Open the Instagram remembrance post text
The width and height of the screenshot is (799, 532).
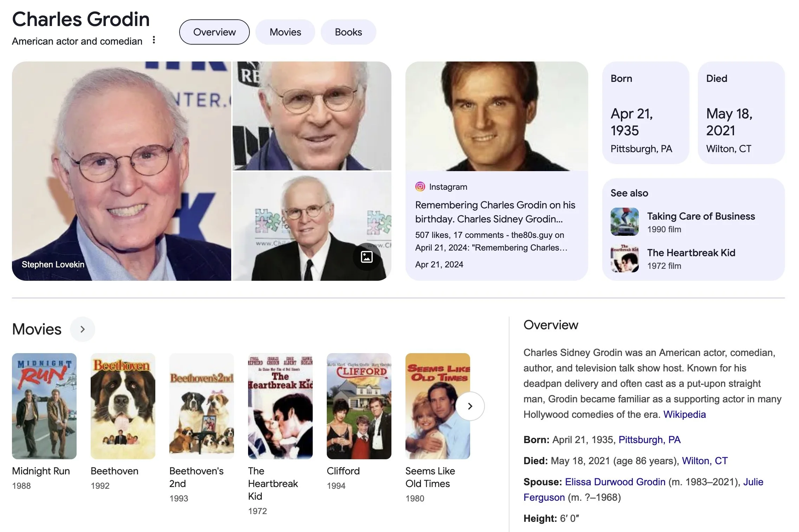[495, 212]
